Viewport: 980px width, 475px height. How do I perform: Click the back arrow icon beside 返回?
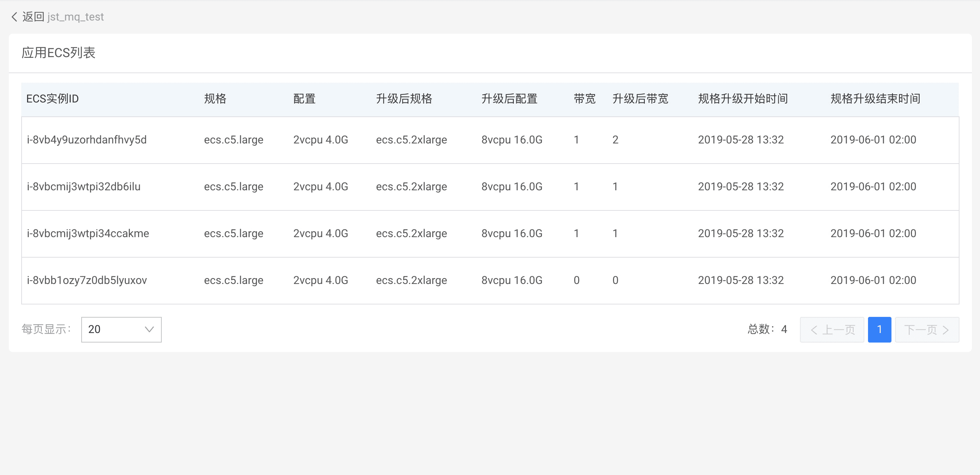(15, 17)
